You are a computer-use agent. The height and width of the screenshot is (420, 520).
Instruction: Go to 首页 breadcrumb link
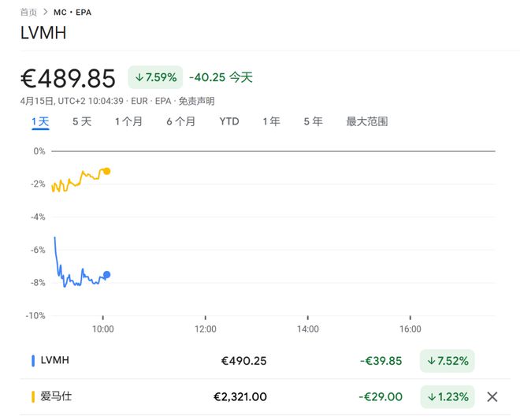pos(28,13)
